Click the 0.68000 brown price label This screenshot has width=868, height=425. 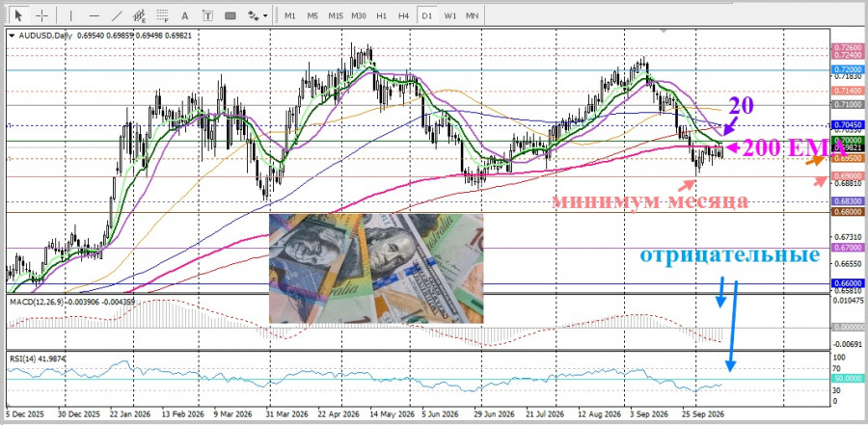[x=847, y=212]
